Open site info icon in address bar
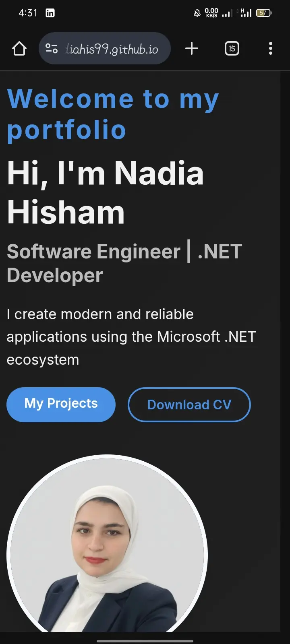Viewport: 290px width, 644px height. pos(52,49)
